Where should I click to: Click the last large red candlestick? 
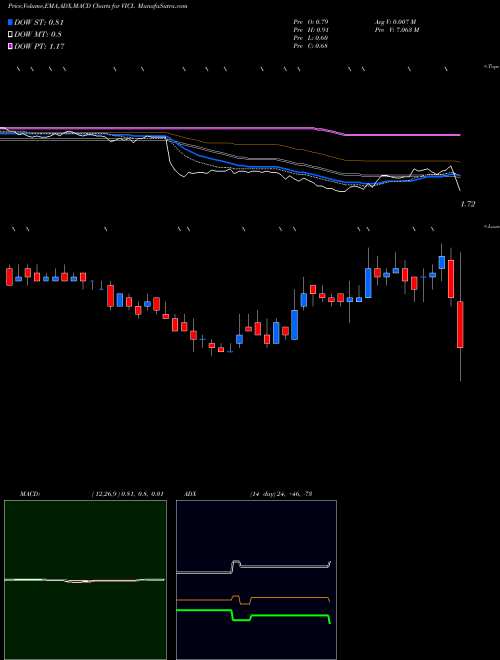point(460,324)
